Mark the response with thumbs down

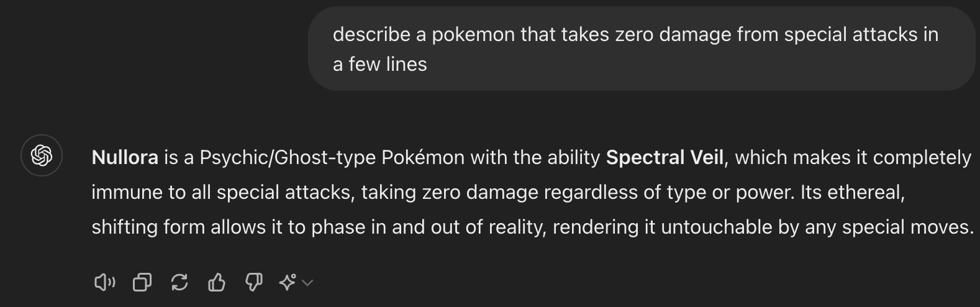point(253,283)
